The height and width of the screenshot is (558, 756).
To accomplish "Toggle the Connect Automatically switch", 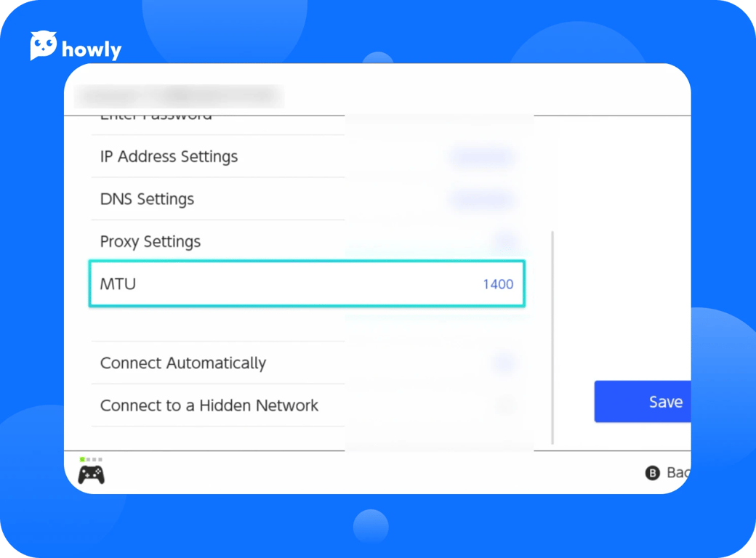I will (x=504, y=363).
